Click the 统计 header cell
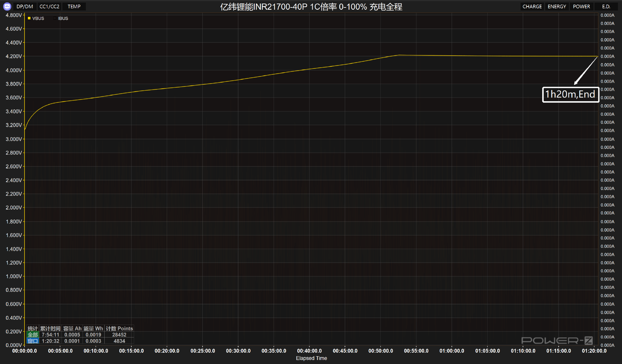622x364 pixels. pos(33,328)
